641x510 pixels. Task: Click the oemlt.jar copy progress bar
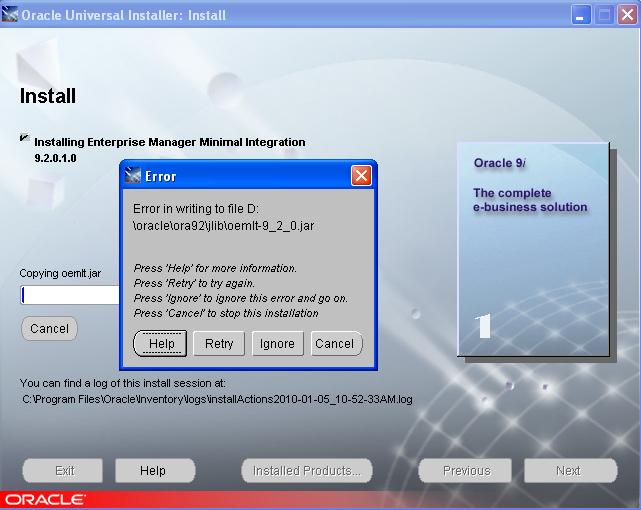coord(70,294)
